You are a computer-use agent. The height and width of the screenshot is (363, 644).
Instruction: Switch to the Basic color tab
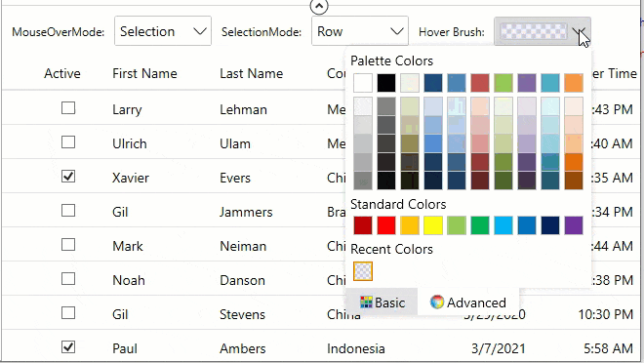(382, 302)
